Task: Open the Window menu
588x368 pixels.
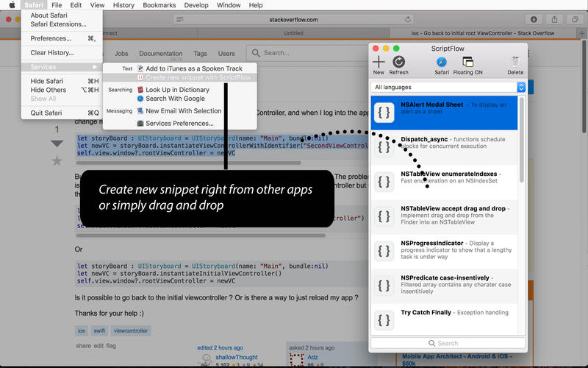Action: click(229, 5)
